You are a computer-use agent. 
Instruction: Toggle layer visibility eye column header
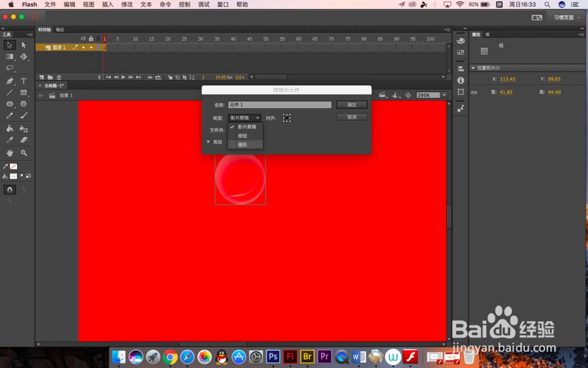tap(83, 39)
